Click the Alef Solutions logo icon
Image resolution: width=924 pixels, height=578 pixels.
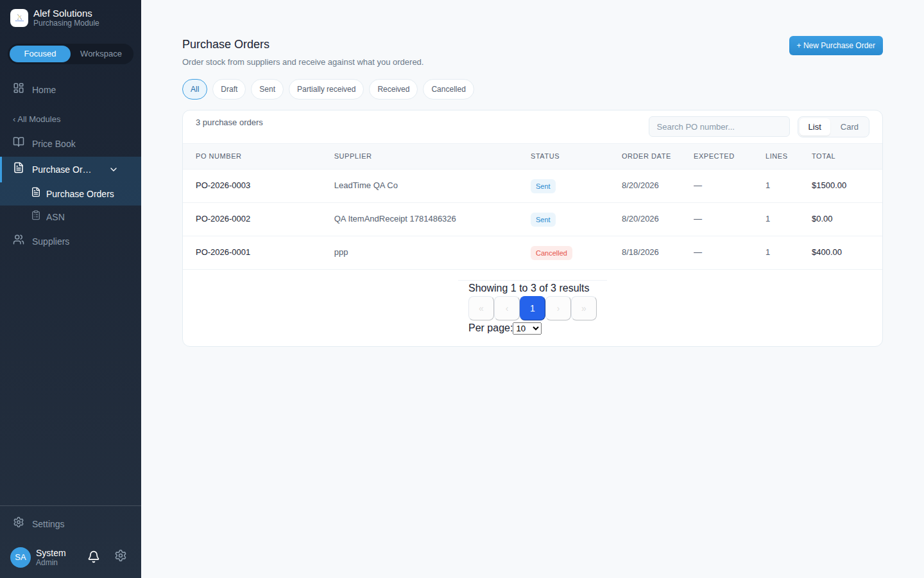(19, 18)
